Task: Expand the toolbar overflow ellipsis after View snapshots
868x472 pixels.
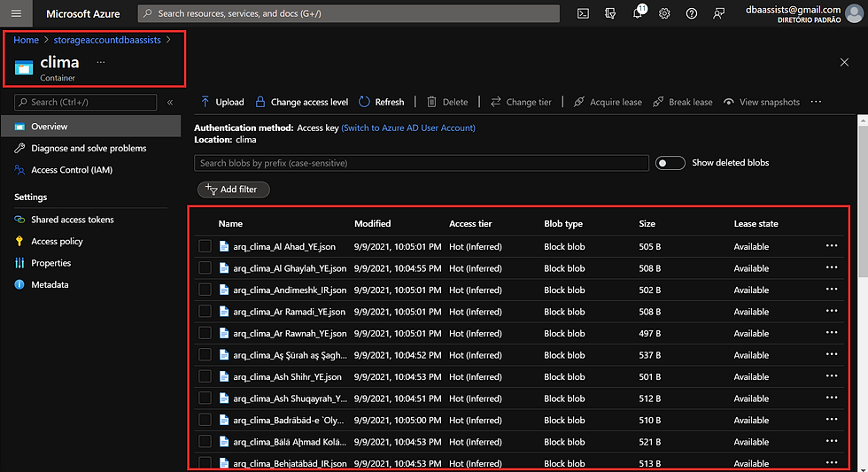Action: coord(815,102)
